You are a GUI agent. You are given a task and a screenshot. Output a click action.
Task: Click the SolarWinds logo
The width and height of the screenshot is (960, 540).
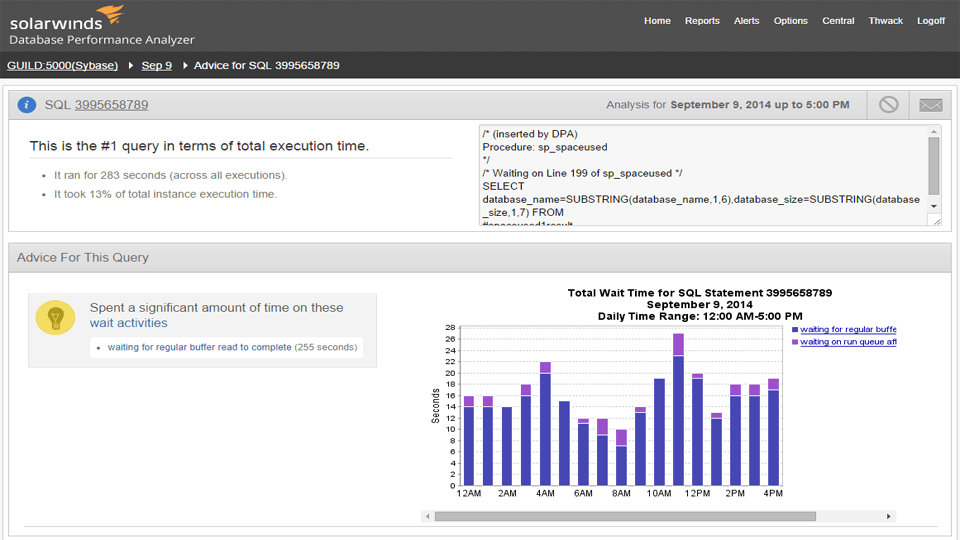101,25
